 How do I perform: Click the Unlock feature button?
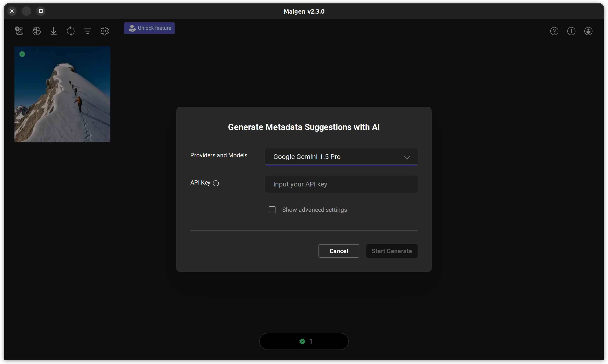coord(149,28)
